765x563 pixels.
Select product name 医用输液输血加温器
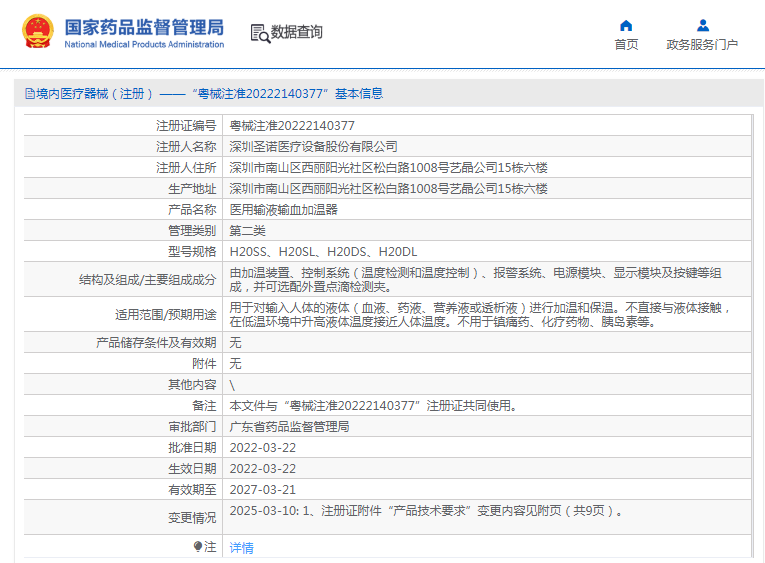pos(283,210)
